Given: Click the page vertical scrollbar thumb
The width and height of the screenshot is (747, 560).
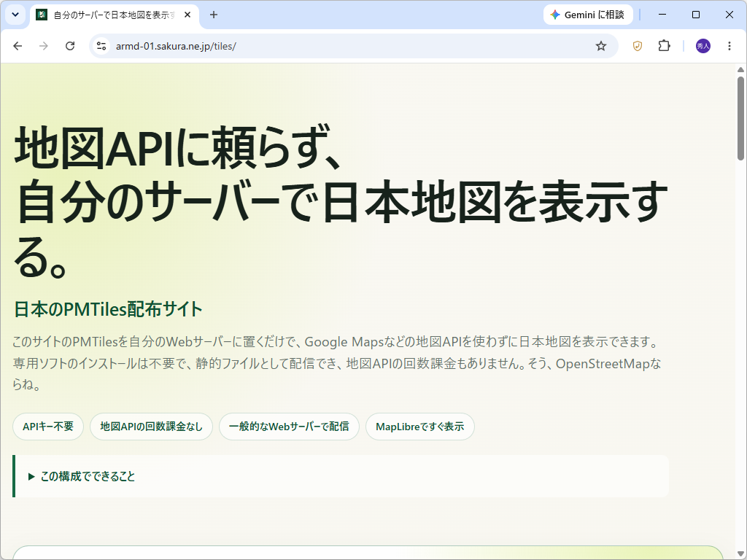Looking at the screenshot, I should coord(740,118).
